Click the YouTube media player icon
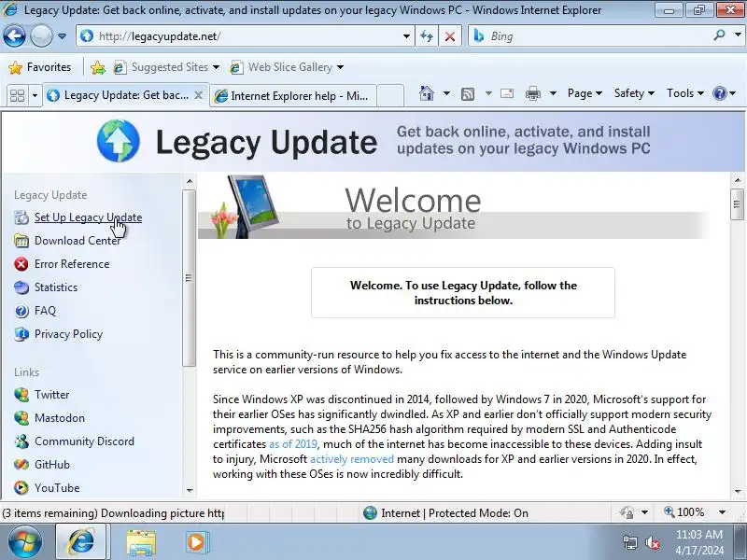This screenshot has height=560, width=747. coord(21,487)
